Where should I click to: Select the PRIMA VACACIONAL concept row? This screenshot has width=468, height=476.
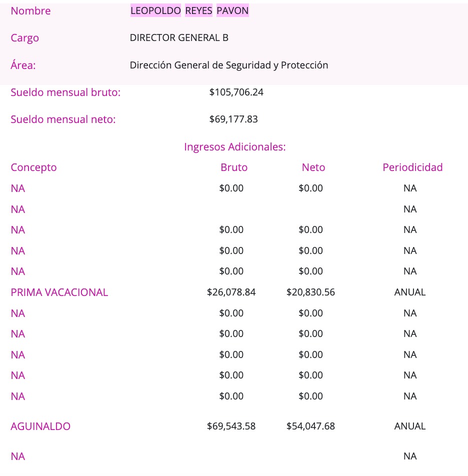59,292
